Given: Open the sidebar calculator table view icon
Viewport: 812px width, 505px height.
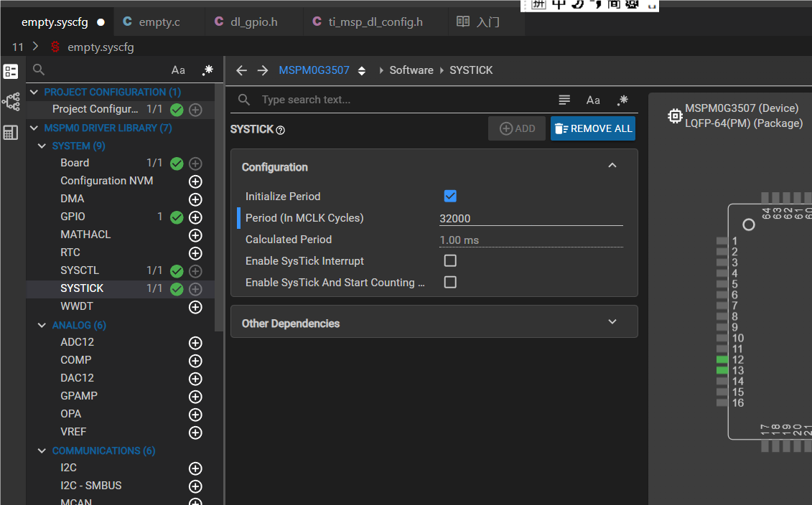Looking at the screenshot, I should (11, 133).
